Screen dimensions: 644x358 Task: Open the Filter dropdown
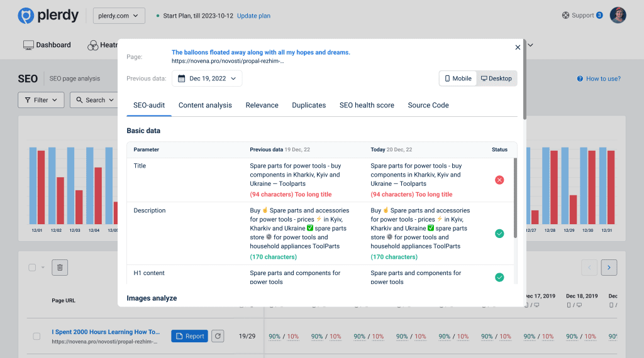click(41, 100)
